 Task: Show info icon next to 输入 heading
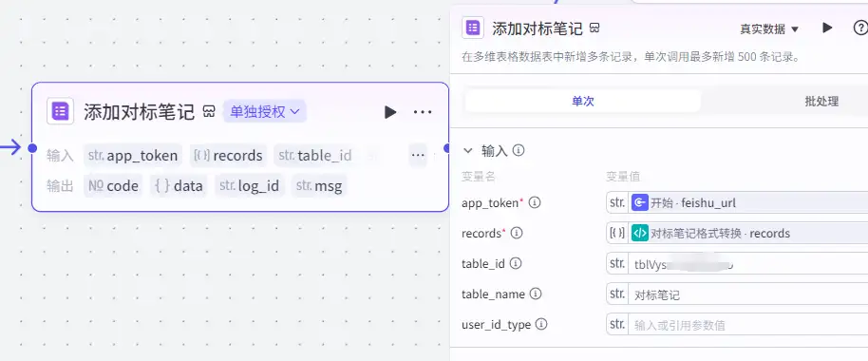click(x=519, y=150)
